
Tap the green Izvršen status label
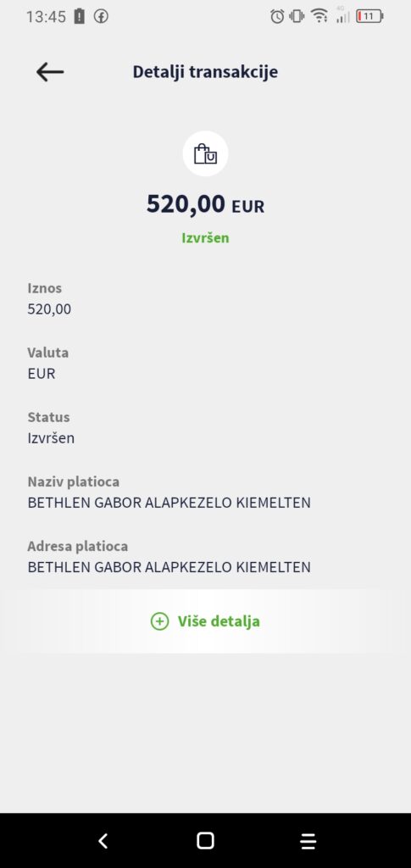point(205,238)
